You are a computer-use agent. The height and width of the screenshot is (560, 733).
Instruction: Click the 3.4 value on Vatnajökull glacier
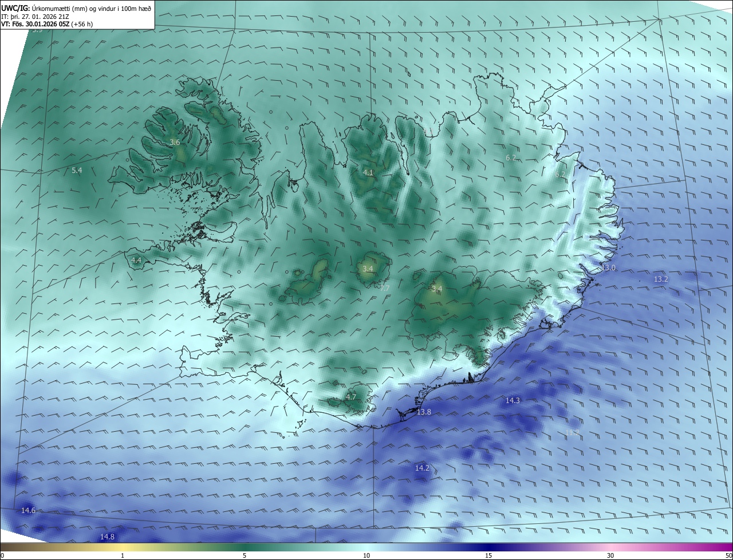(x=437, y=289)
